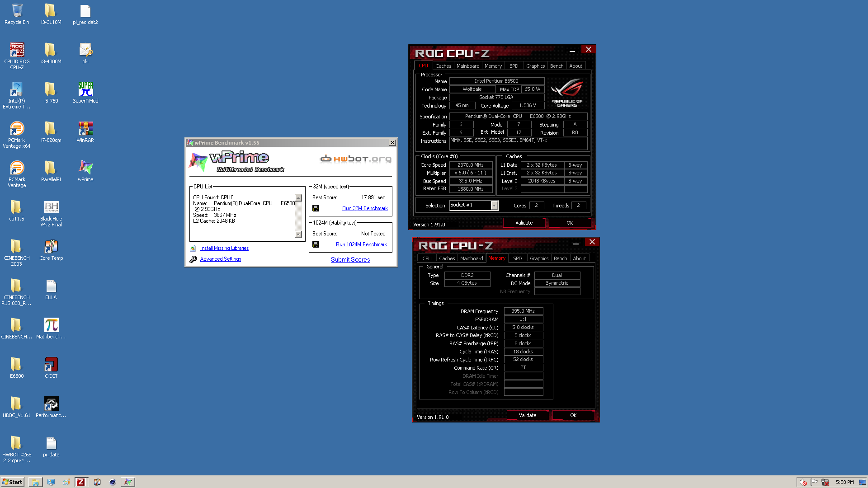Image resolution: width=868 pixels, height=488 pixels.
Task: Open the pi_data file icon
Action: 51,446
